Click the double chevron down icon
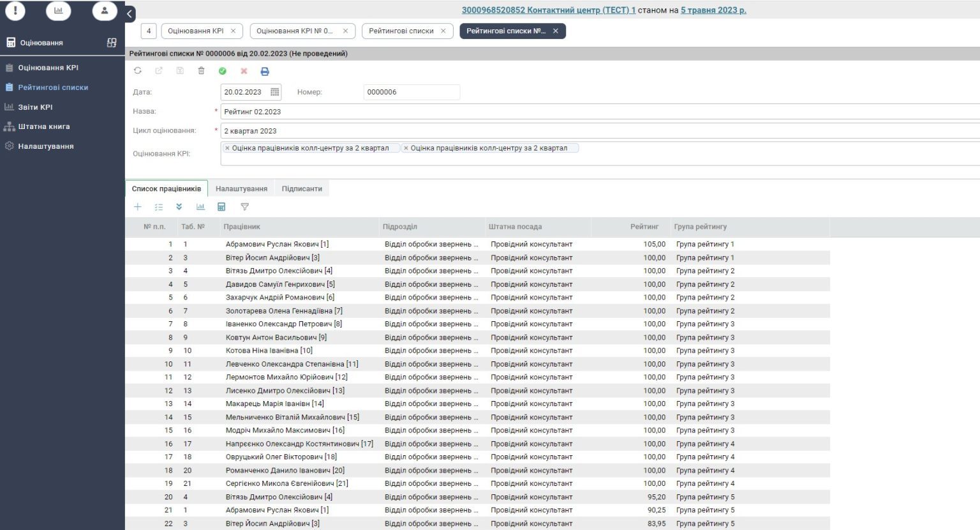Viewport: 980px width, 530px height. tap(179, 207)
